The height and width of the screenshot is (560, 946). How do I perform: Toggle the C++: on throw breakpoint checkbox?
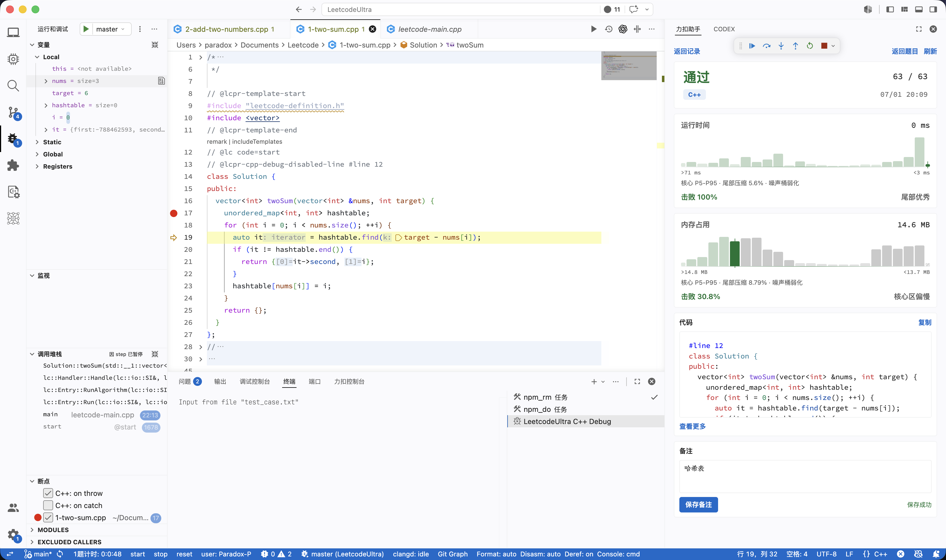coord(48,493)
